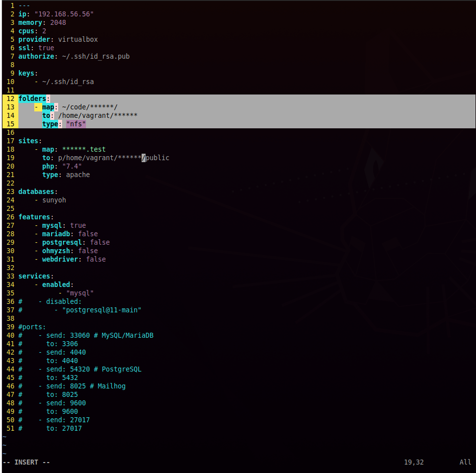Click the highlighted folders key
This screenshot has width=476, height=473.
click(32, 99)
